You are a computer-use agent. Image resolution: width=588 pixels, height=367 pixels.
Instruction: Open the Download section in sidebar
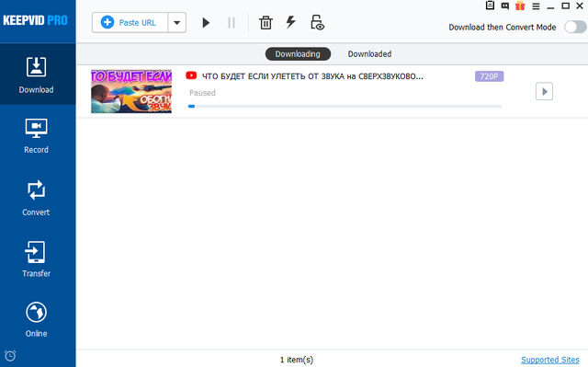click(37, 75)
